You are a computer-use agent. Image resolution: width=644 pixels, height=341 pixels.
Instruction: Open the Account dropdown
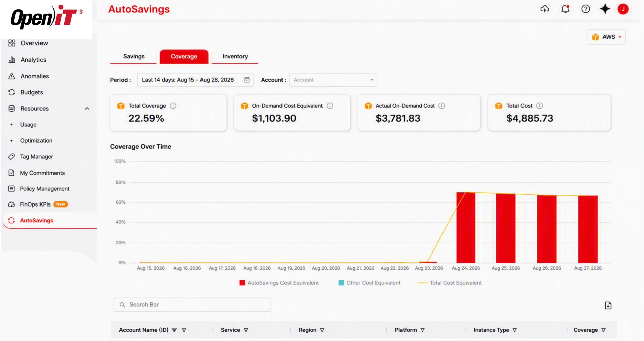333,80
